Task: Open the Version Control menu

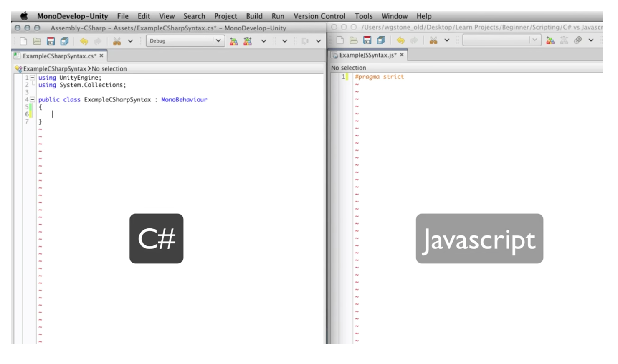Action: click(319, 16)
